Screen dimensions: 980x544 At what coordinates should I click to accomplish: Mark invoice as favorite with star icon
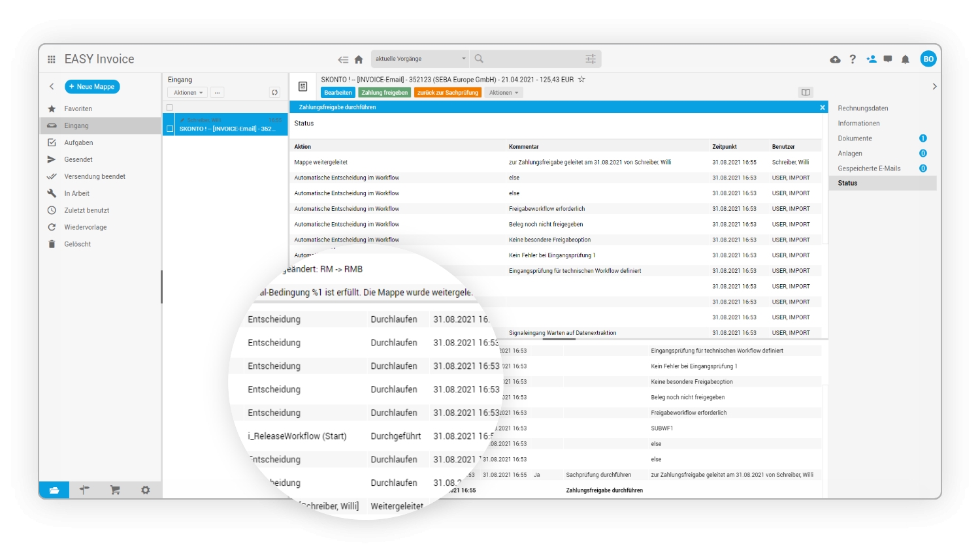[581, 79]
